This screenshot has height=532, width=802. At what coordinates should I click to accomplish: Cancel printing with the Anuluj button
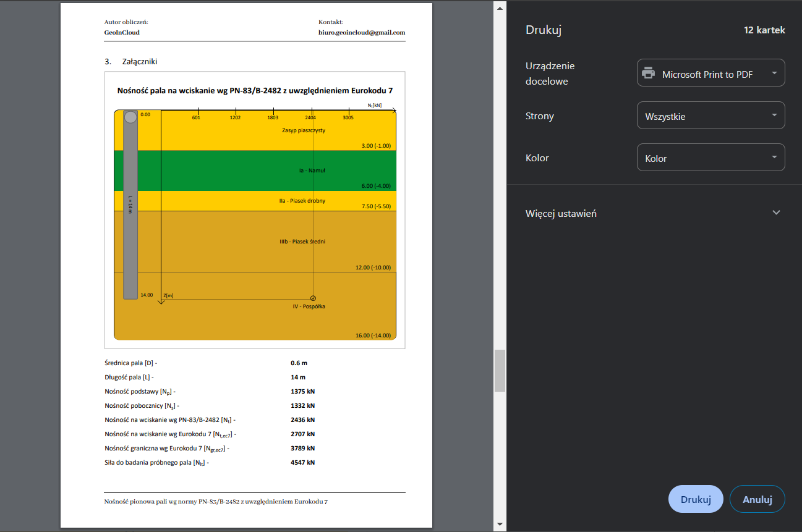point(757,499)
